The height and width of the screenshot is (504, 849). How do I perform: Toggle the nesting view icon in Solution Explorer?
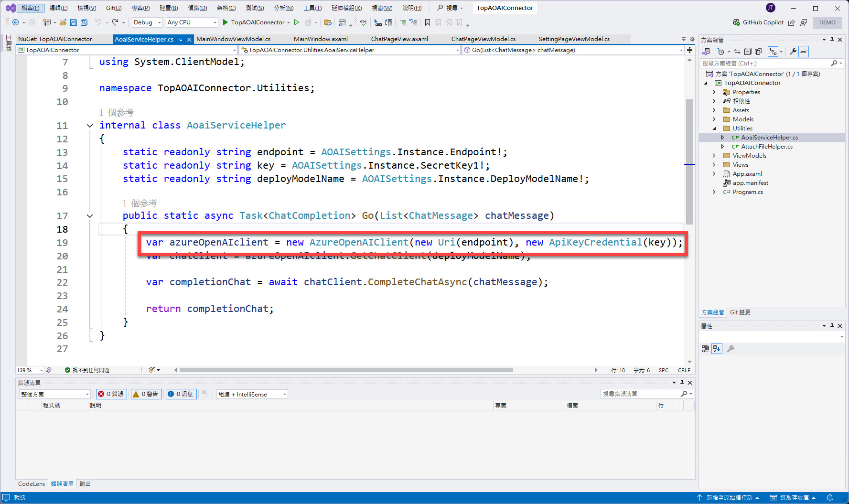[773, 52]
